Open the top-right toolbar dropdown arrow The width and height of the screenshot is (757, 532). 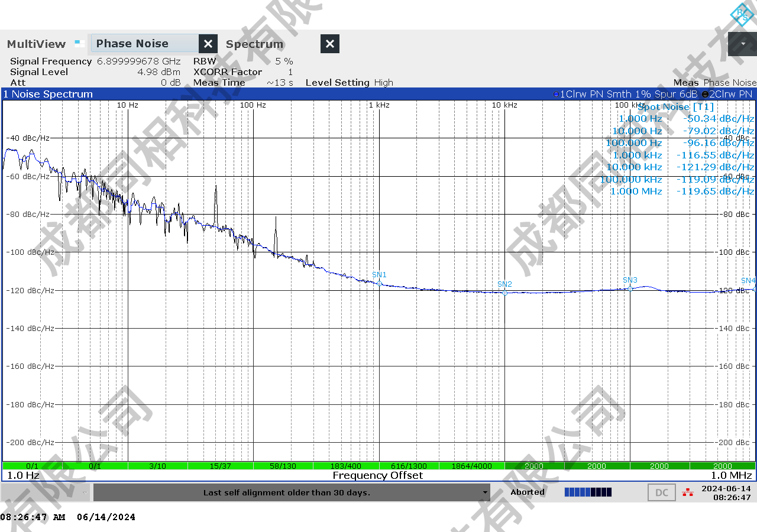coord(742,44)
